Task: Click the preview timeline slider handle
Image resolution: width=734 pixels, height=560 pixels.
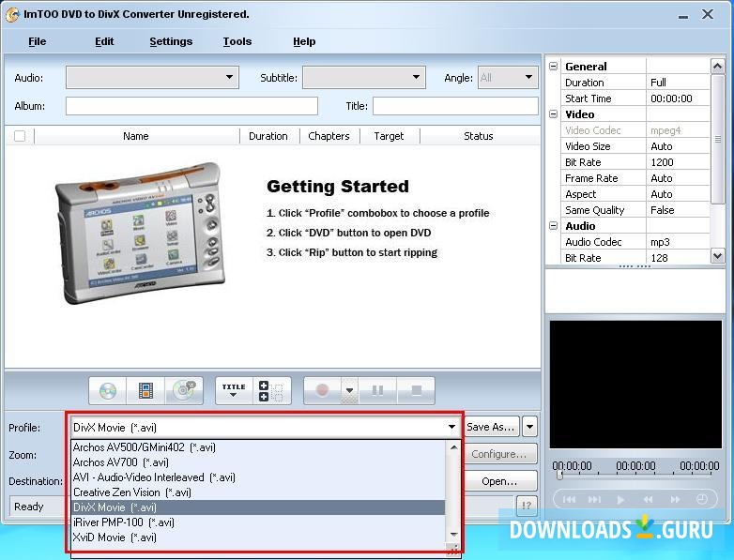Action: click(559, 475)
